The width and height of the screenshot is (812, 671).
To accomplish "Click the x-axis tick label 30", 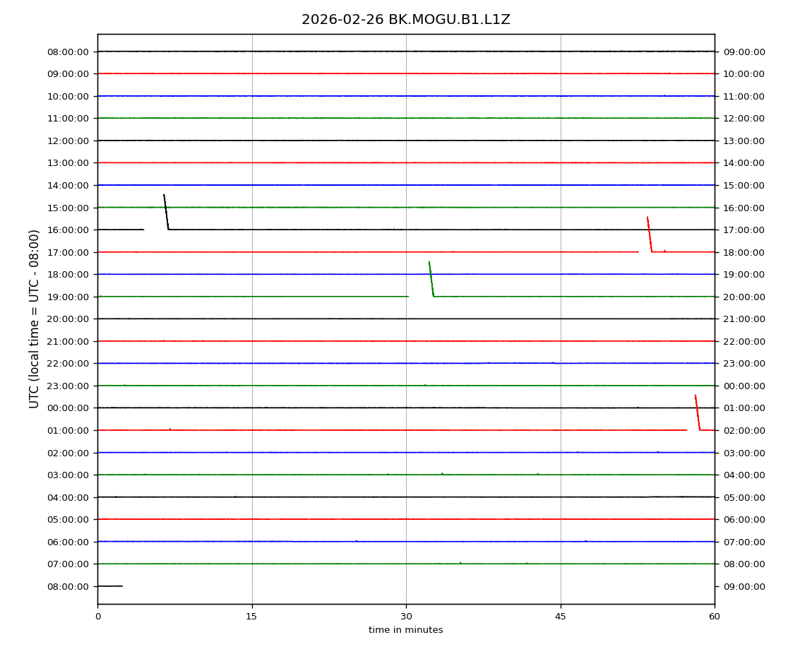I will pos(406,616).
